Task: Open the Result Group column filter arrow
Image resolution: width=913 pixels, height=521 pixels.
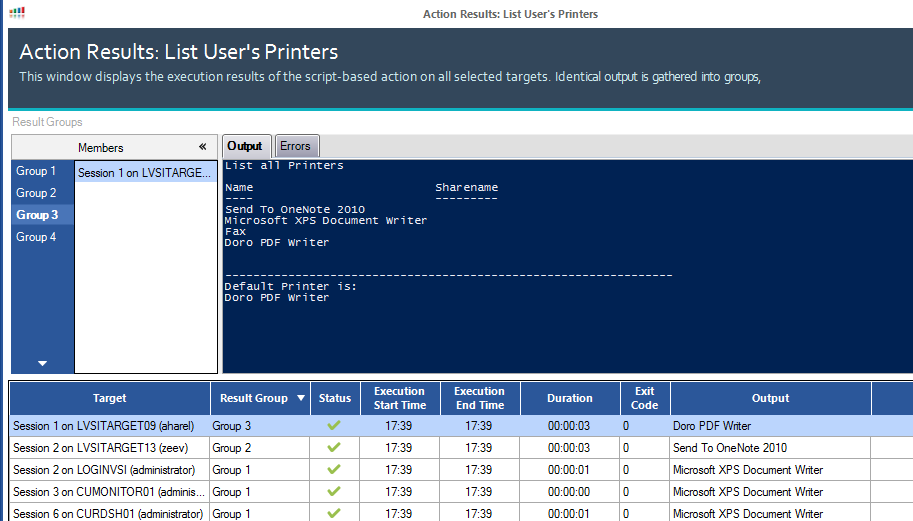Action: pos(301,398)
